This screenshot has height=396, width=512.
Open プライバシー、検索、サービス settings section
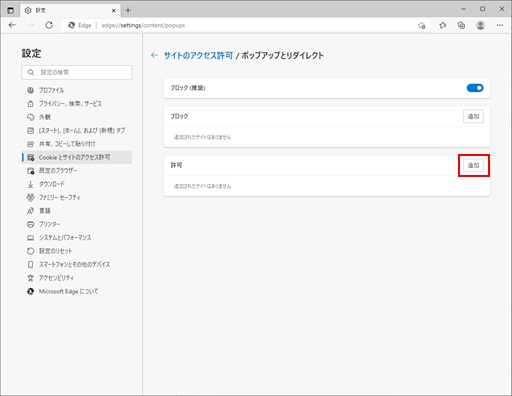coord(77,104)
